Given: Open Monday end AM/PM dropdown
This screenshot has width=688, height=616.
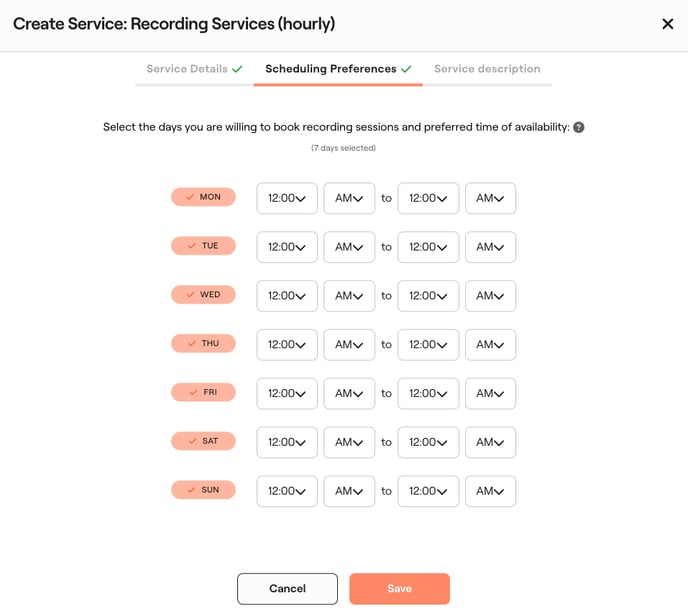Looking at the screenshot, I should (x=490, y=198).
